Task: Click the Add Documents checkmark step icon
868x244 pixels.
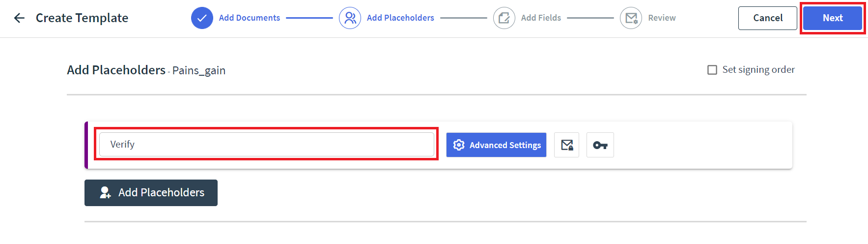Action: tap(202, 18)
